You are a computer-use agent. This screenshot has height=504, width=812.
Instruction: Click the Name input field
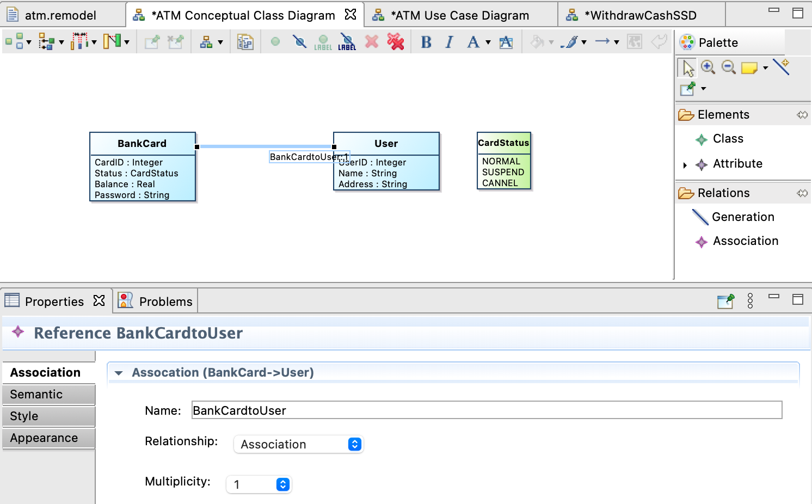(x=487, y=410)
